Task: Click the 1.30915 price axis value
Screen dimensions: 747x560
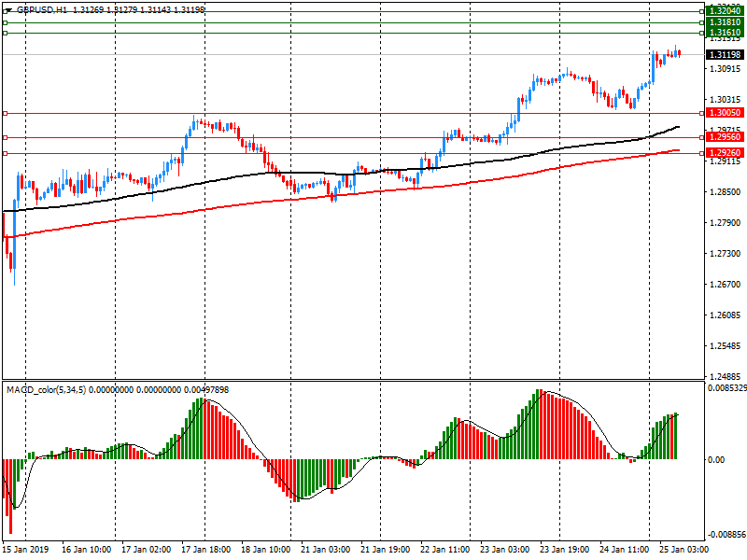Action: tap(726, 68)
